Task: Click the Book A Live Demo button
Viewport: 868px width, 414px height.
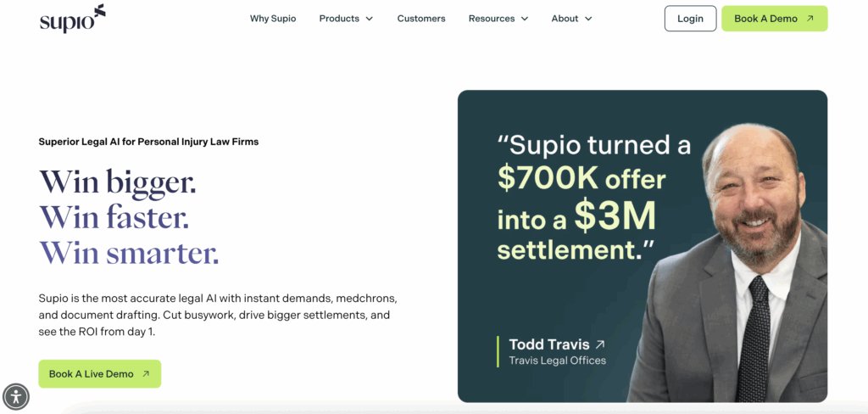Action: [x=92, y=374]
